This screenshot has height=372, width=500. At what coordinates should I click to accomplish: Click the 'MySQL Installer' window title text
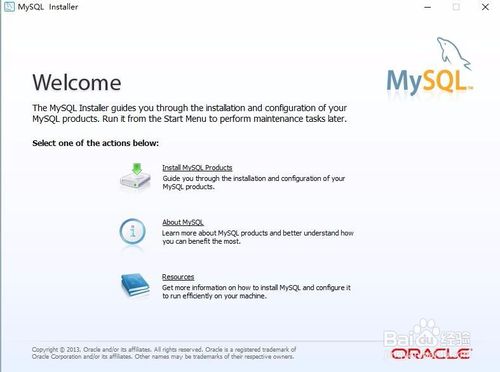click(x=48, y=7)
